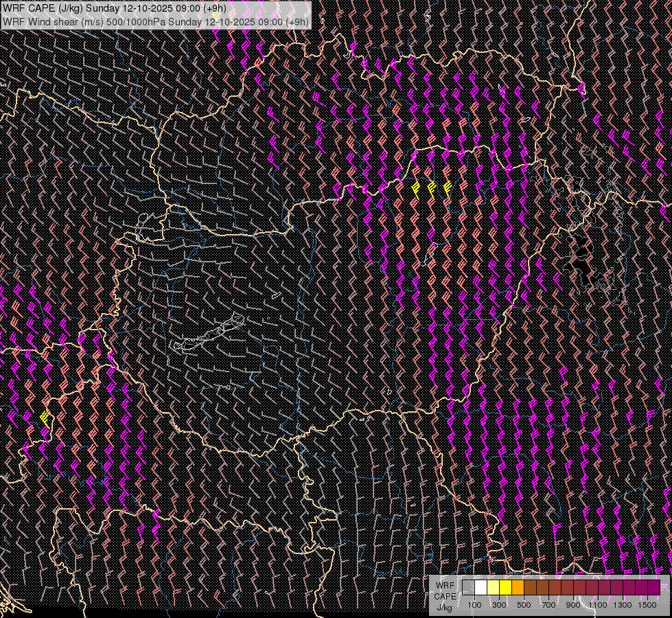Image resolution: width=672 pixels, height=618 pixels.
Task: Pick the bright yellow legend swatch
Action: click(505, 587)
